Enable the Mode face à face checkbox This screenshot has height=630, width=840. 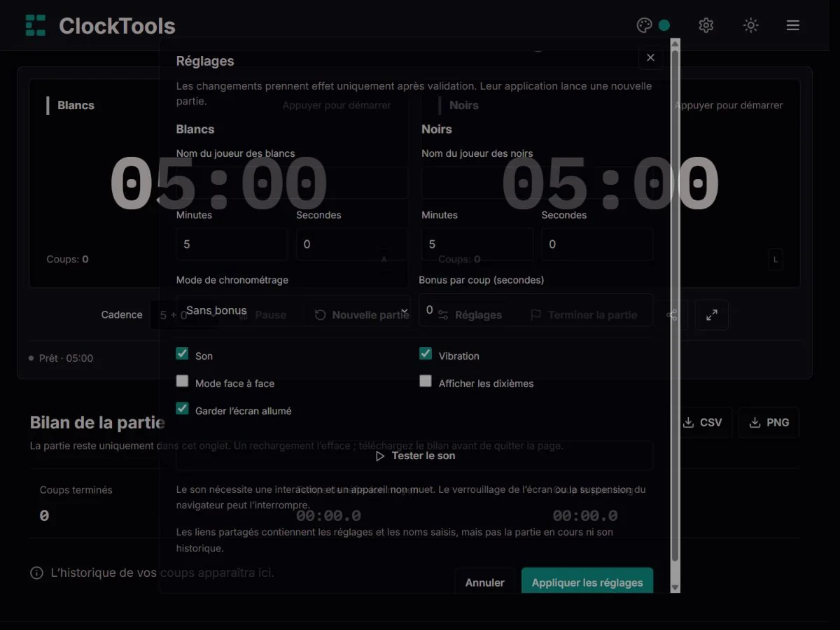[182, 381]
